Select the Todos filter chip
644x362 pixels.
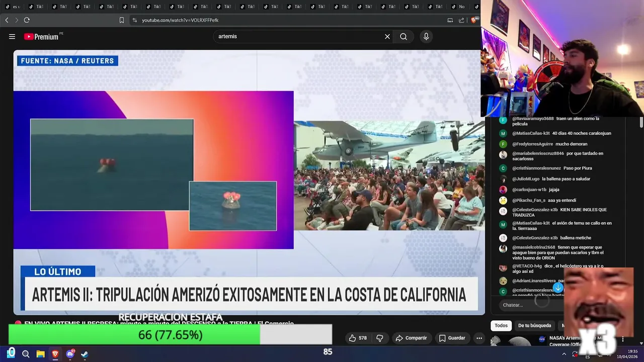(501, 325)
